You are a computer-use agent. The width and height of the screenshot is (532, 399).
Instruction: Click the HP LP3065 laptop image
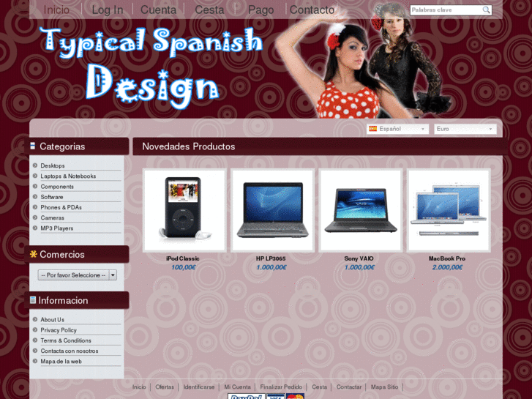click(x=272, y=210)
